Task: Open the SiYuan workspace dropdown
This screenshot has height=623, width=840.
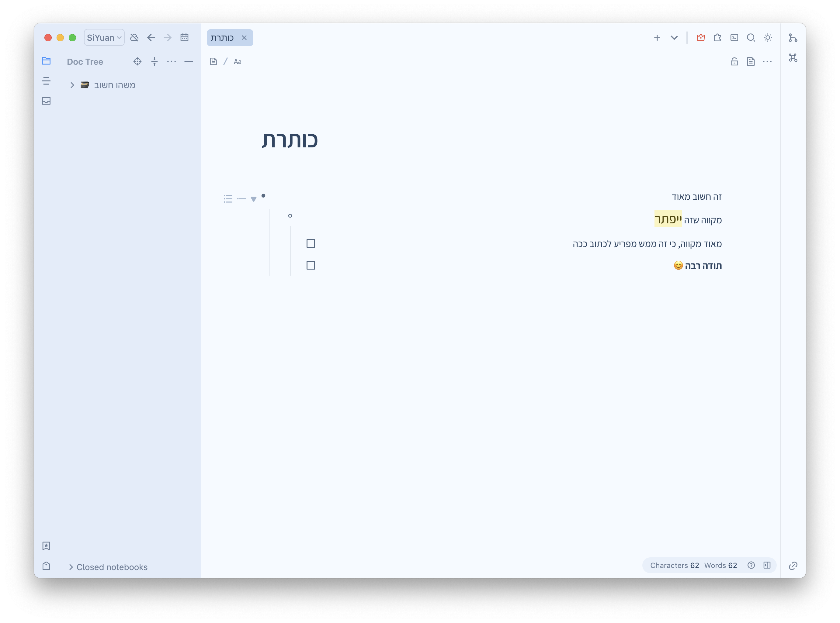Action: pos(104,37)
